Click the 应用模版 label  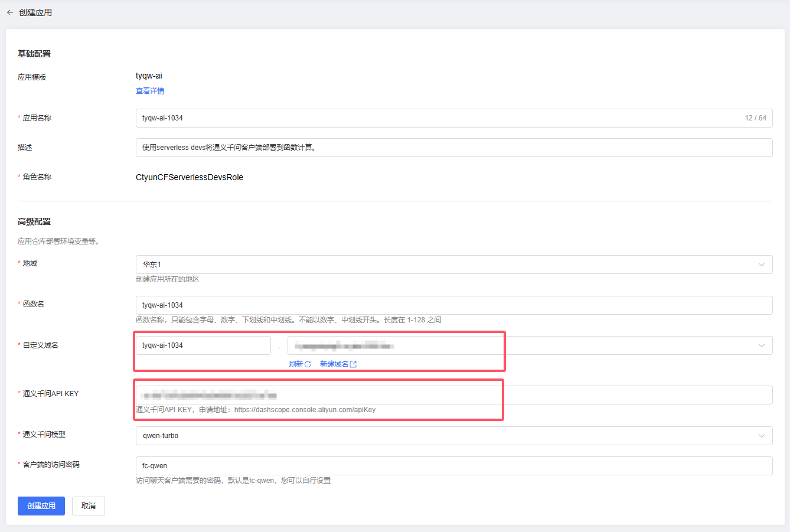pos(32,77)
